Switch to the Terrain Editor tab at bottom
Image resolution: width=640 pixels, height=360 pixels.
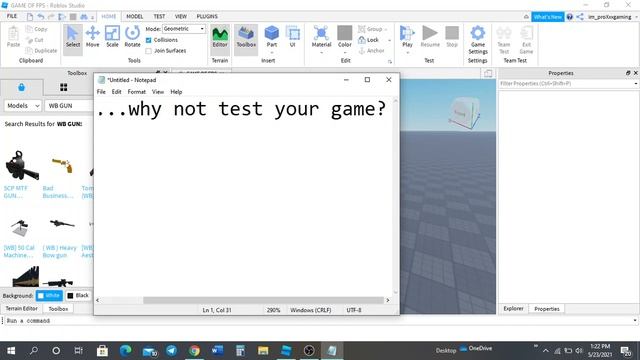click(x=21, y=309)
